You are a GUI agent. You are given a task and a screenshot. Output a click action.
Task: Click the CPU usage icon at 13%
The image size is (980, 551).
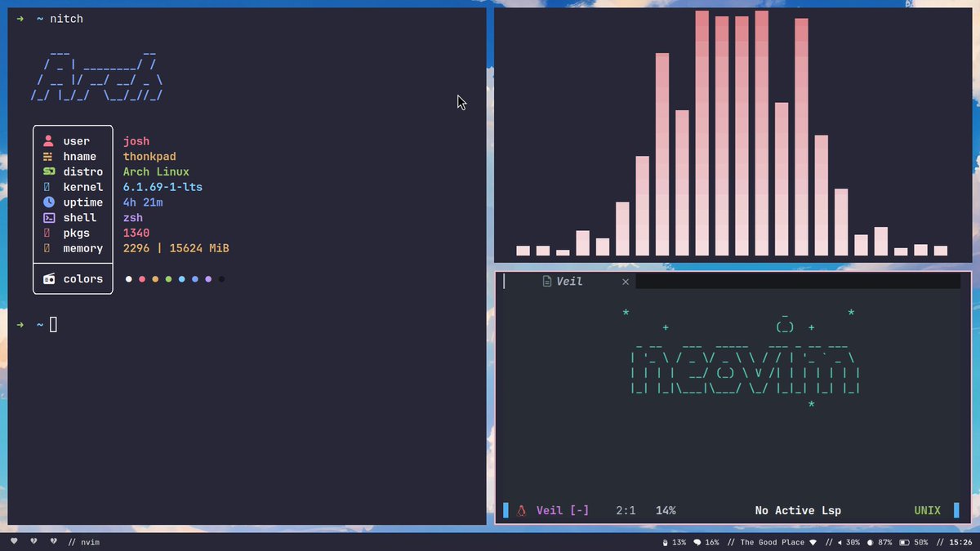coord(665,542)
